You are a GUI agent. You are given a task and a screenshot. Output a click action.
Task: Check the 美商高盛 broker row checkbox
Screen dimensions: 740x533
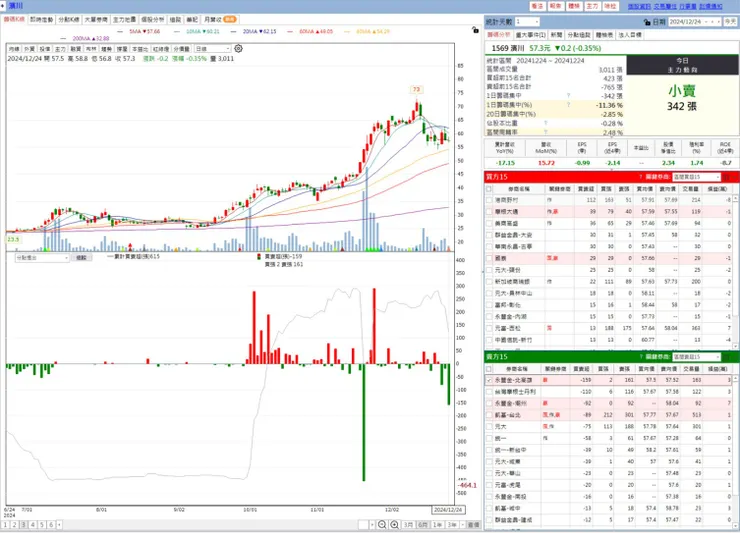pos(489,223)
